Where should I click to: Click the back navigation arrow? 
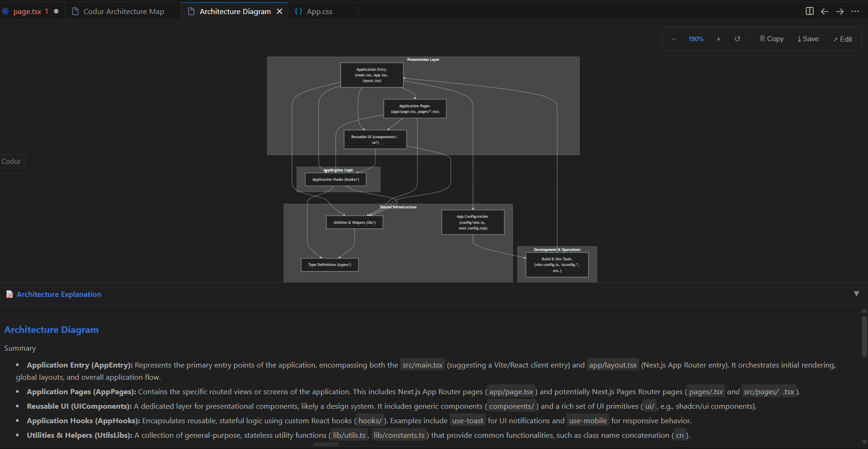click(824, 11)
